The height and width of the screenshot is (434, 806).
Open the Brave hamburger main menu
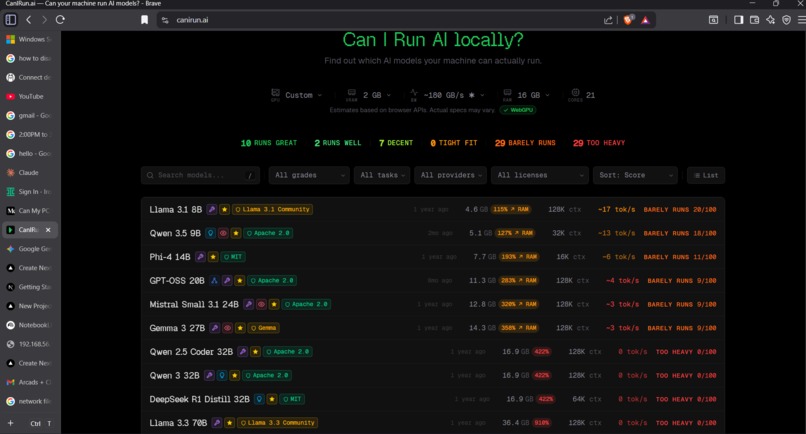point(801,20)
